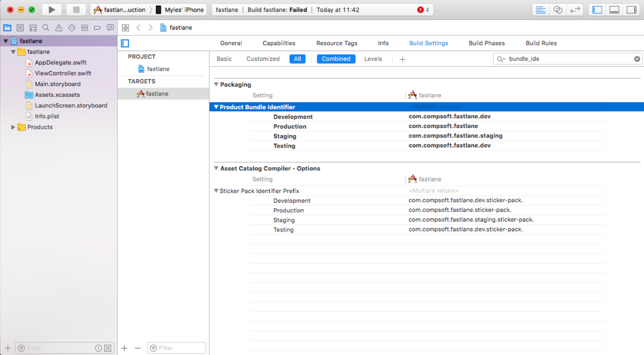Collapse the Product Bundle Identifier row
Viewport: 644px width, 355px height.
coord(216,107)
